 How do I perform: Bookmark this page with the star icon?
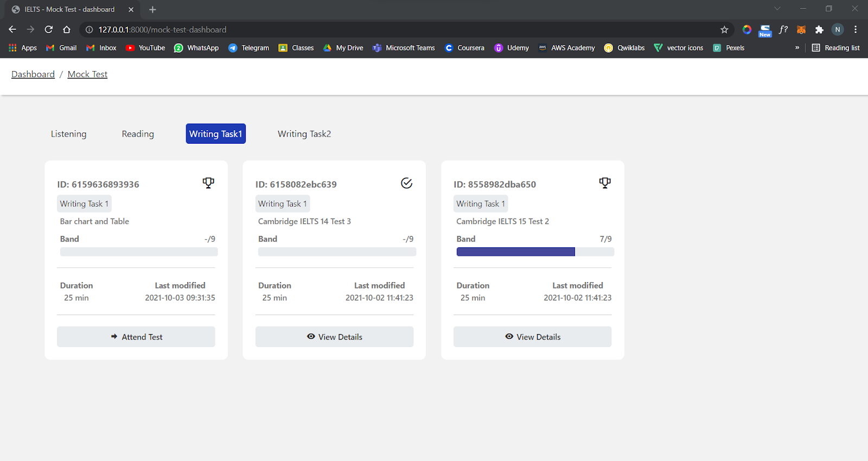click(724, 30)
